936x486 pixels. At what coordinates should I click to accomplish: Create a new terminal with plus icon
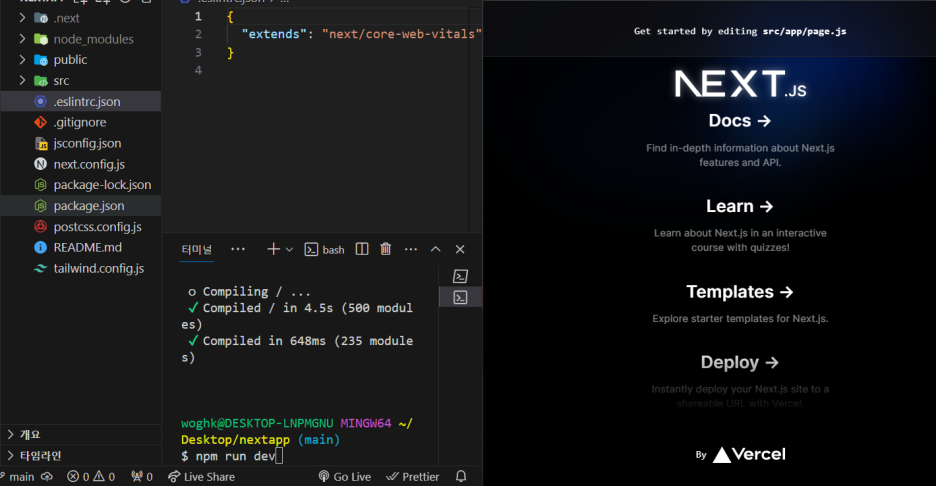(273, 249)
